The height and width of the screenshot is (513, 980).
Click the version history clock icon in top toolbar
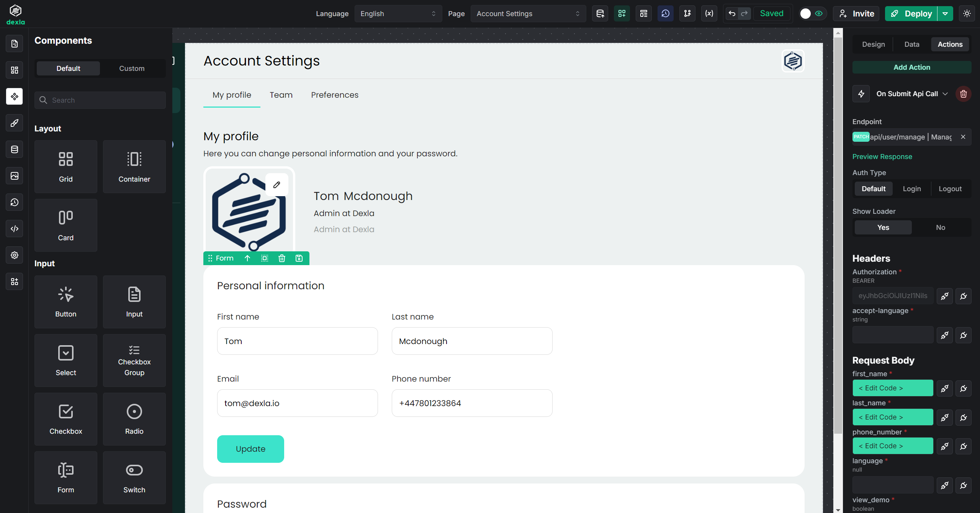(x=665, y=14)
